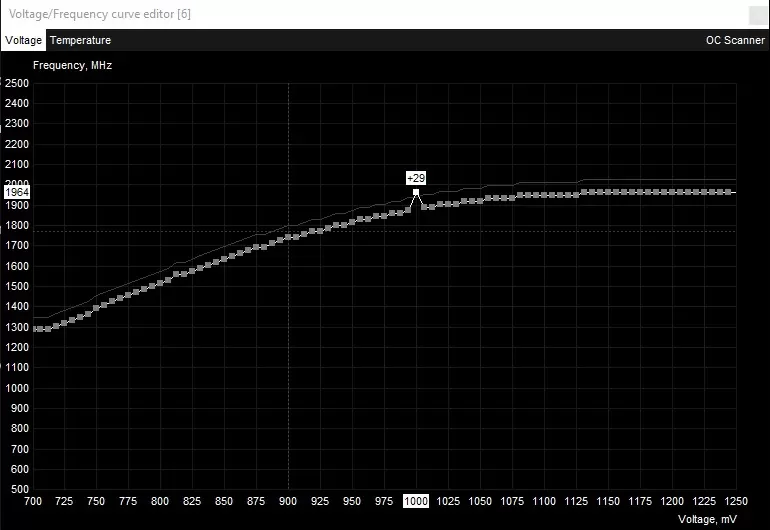Click the 2500 frequency axis label
The height and width of the screenshot is (530, 770).
pos(17,84)
